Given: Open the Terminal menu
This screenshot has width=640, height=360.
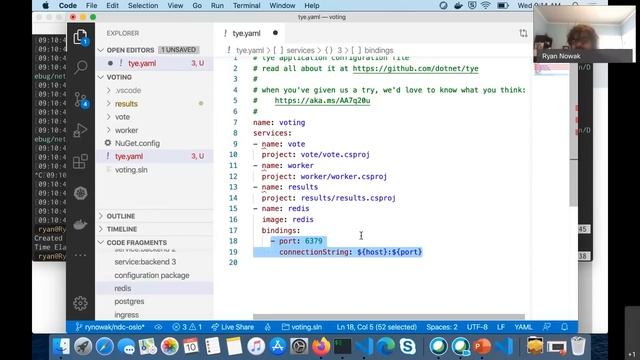Looking at the screenshot, I should point(247,6).
